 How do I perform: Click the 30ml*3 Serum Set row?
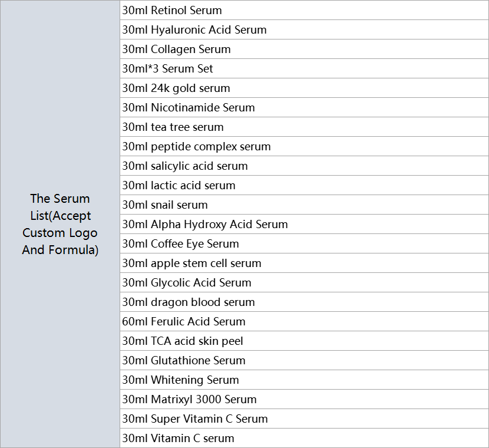pos(305,68)
